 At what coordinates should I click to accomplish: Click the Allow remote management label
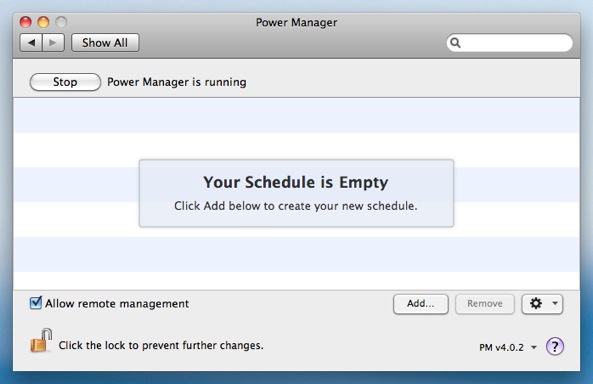click(117, 303)
